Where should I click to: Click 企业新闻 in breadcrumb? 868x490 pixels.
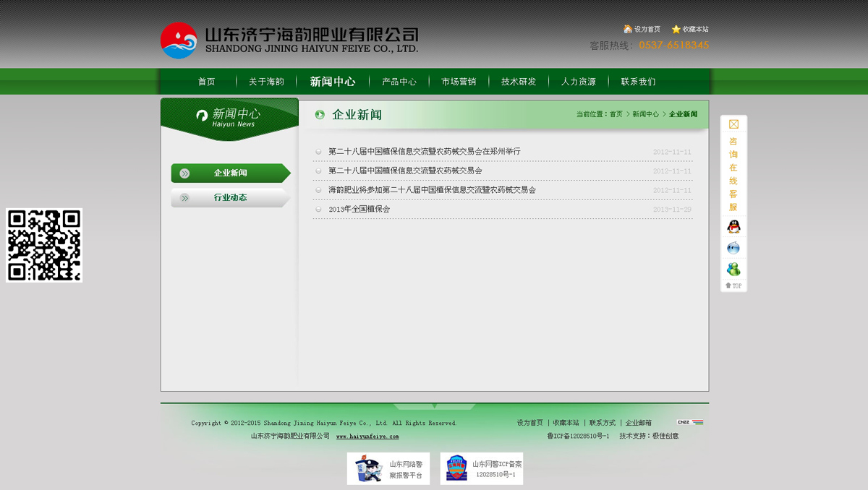[x=683, y=114]
